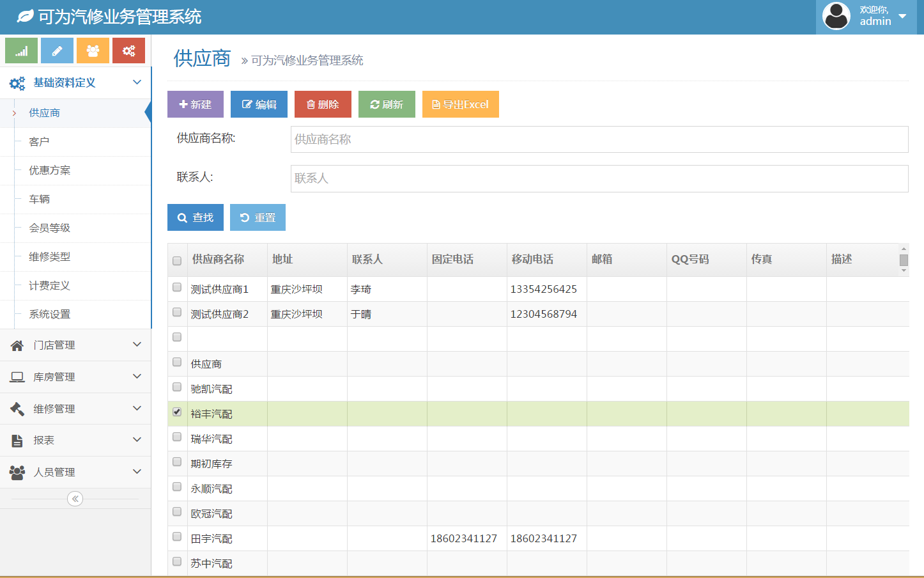Click the 导出Excel button
This screenshot has width=924, height=578.
click(460, 104)
